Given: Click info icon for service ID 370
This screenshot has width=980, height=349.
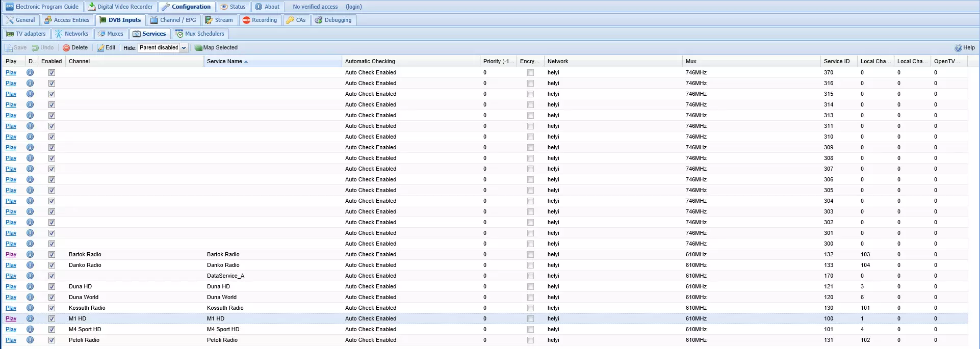Looking at the screenshot, I should [30, 72].
